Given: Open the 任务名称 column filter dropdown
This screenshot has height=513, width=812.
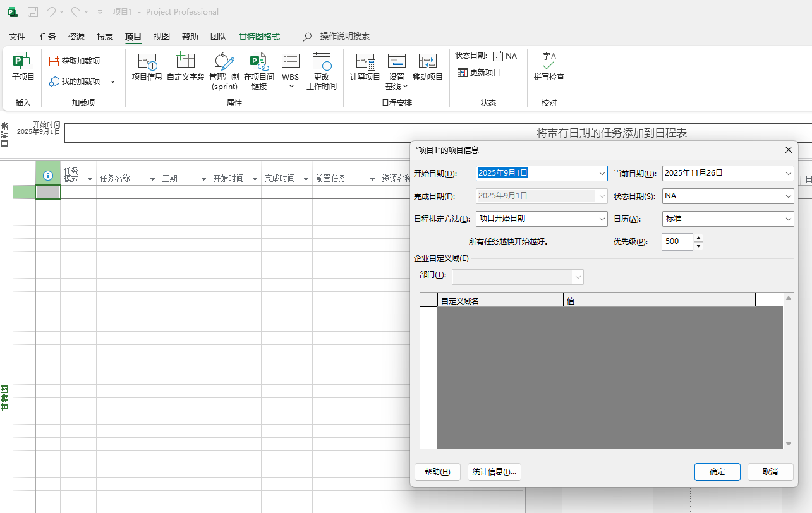Looking at the screenshot, I should point(152,179).
